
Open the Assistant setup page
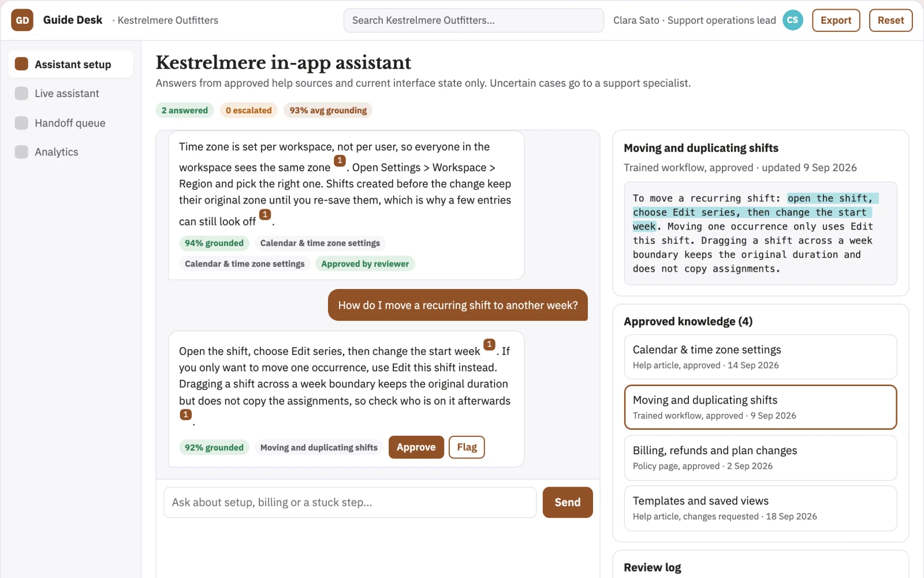coord(71,64)
